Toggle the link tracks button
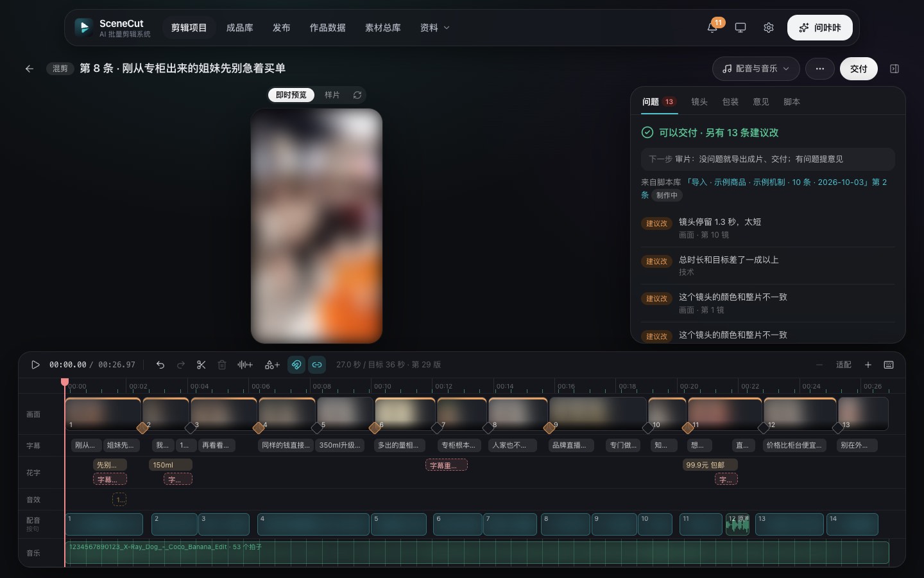The image size is (924, 578). point(317,365)
